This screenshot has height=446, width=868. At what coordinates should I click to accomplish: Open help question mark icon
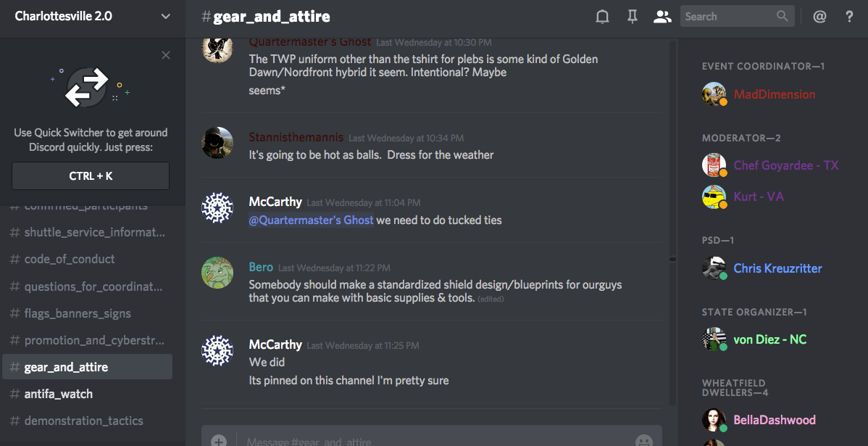click(850, 17)
